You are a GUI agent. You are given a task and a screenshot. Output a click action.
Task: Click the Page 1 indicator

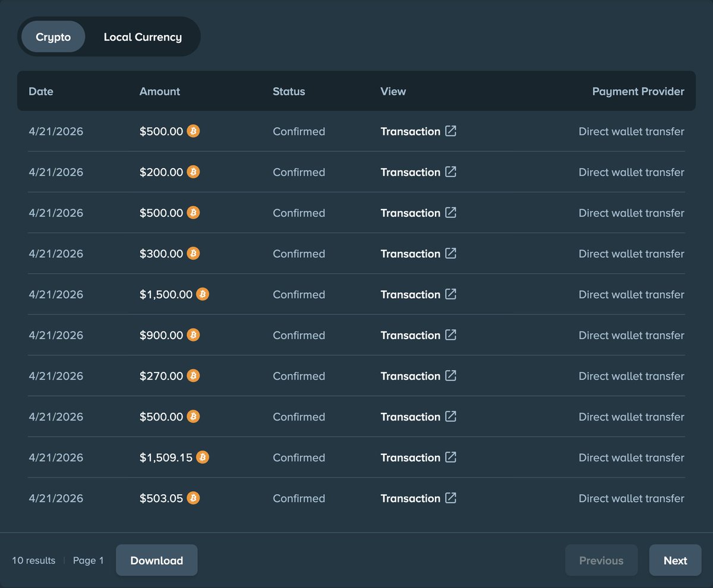click(89, 560)
